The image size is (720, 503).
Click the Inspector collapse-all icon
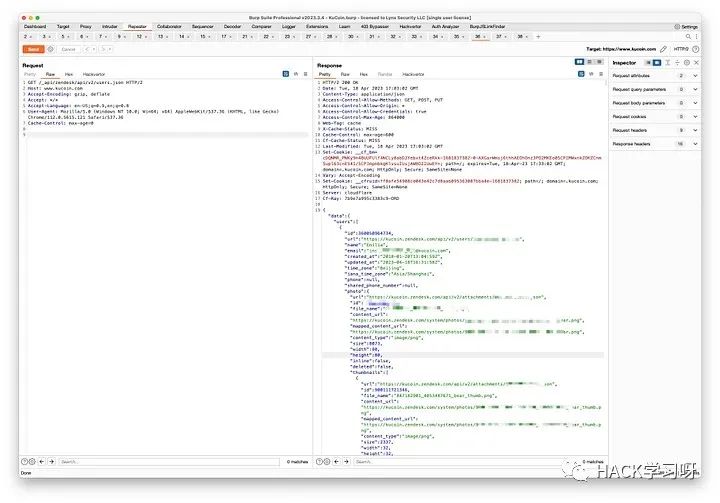coord(677,62)
